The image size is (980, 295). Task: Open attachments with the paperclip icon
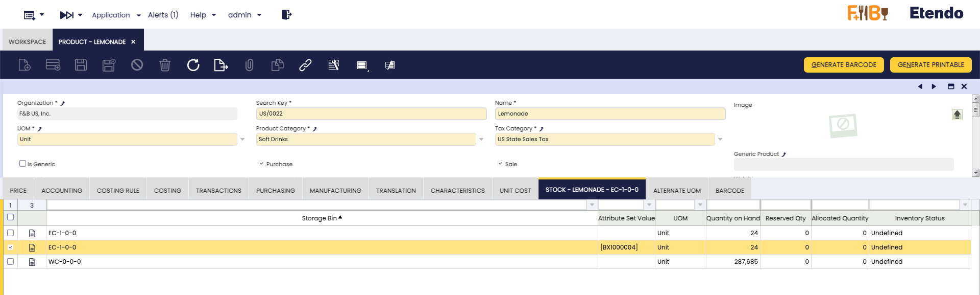249,65
